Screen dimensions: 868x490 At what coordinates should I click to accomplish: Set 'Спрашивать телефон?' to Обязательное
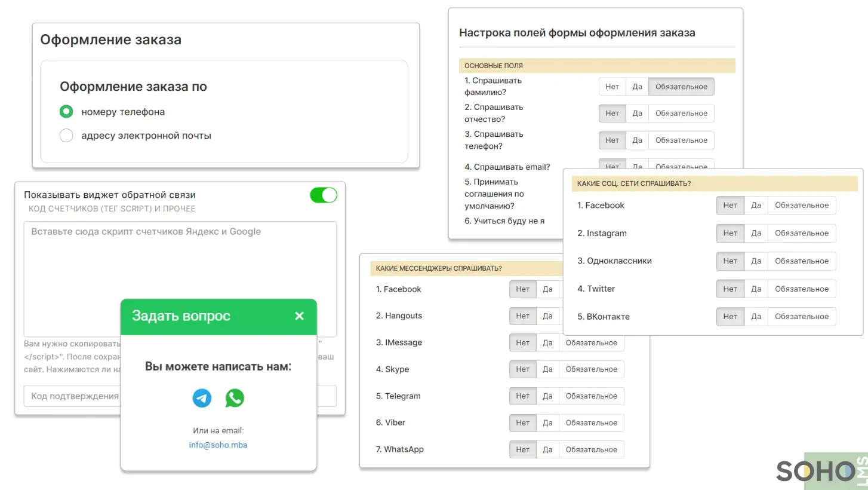(681, 140)
